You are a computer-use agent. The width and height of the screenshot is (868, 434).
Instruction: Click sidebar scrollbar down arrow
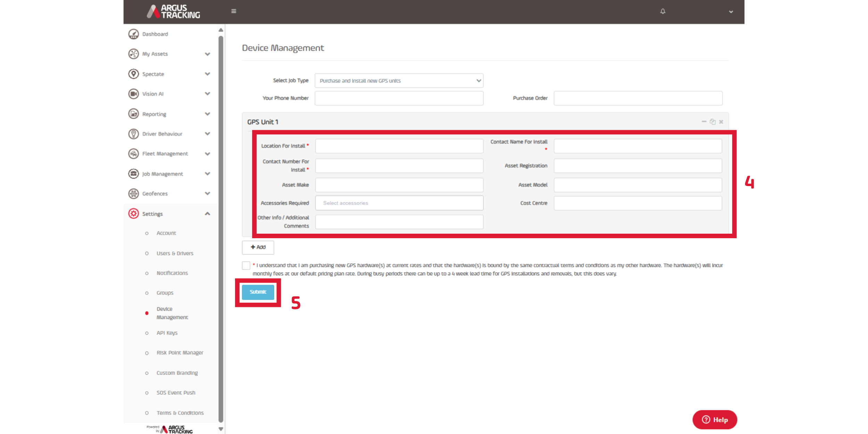[221, 429]
